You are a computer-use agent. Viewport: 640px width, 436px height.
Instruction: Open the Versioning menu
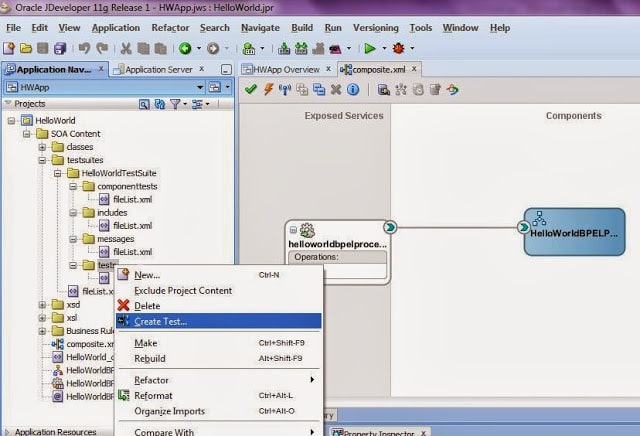coord(376,28)
